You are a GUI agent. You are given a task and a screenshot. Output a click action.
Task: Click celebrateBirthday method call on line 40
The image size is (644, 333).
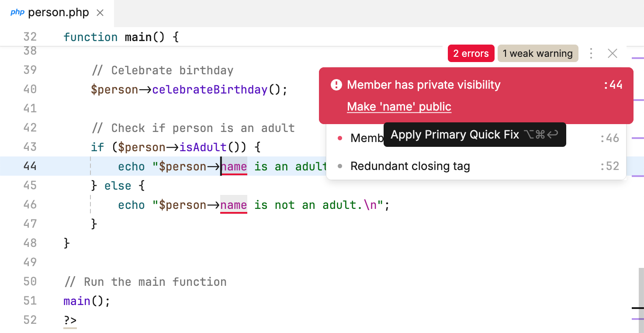point(210,90)
